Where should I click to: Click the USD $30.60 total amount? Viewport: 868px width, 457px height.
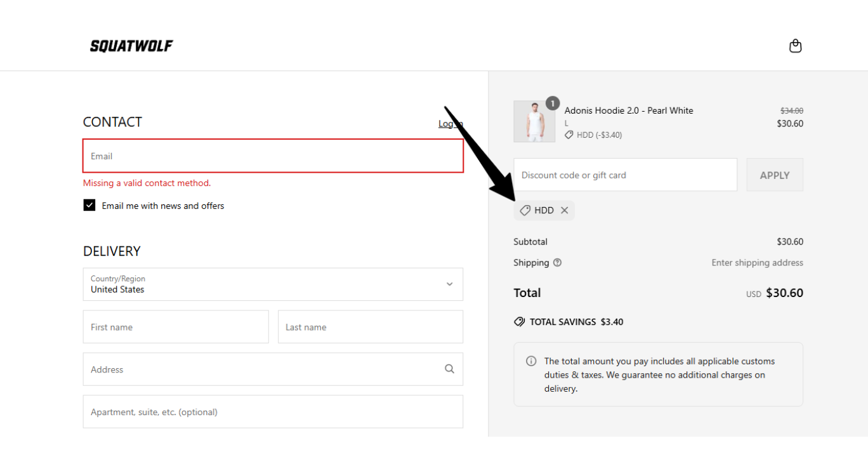[775, 293]
